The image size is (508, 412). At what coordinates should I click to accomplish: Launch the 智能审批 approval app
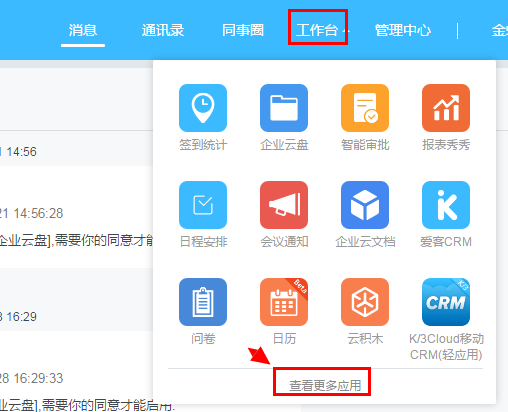(x=365, y=108)
